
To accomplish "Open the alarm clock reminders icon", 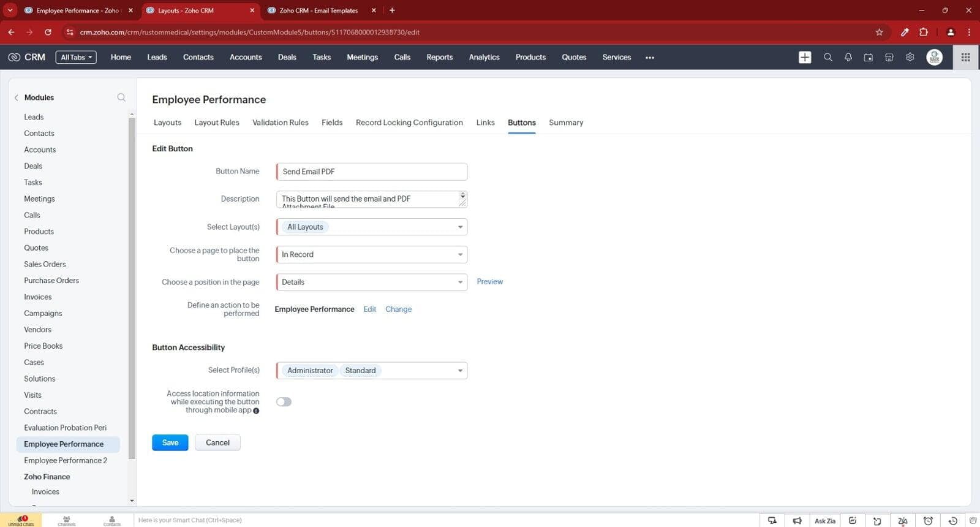I will (928, 521).
